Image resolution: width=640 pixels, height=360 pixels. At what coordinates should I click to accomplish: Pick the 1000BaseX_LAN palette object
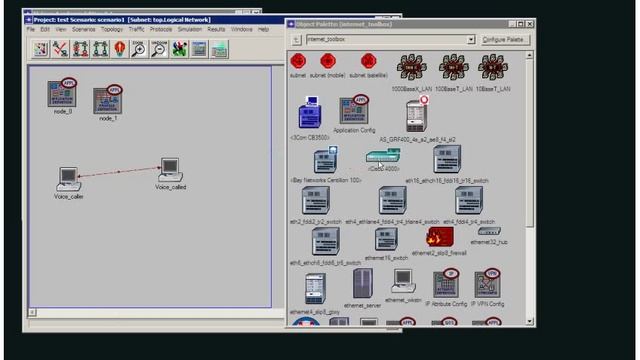point(412,67)
